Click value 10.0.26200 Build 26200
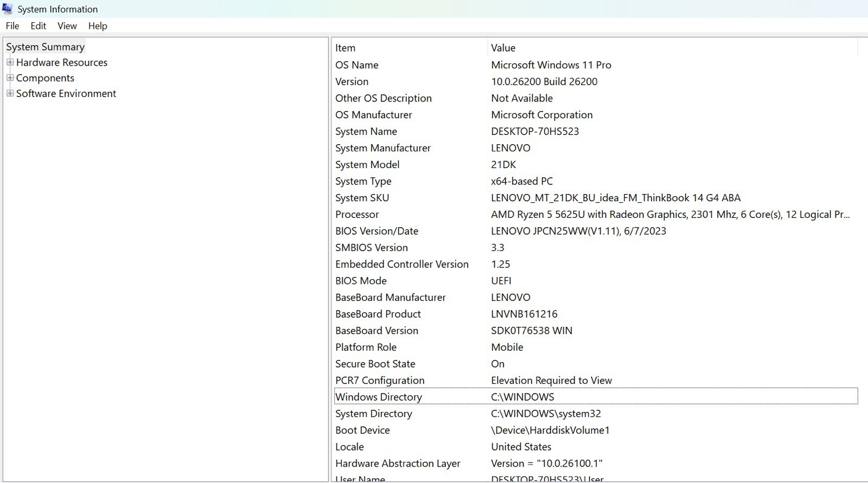The width and height of the screenshot is (868, 483). click(544, 81)
